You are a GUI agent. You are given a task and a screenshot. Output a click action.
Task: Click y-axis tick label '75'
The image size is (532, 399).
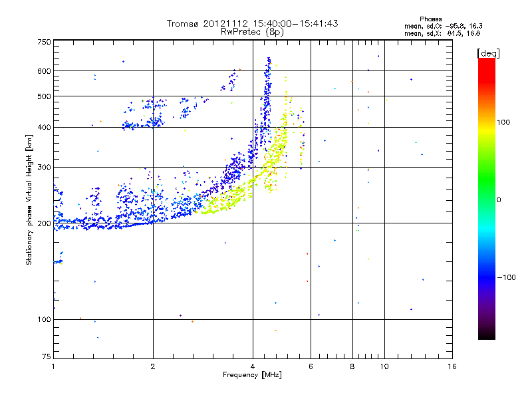[47, 356]
